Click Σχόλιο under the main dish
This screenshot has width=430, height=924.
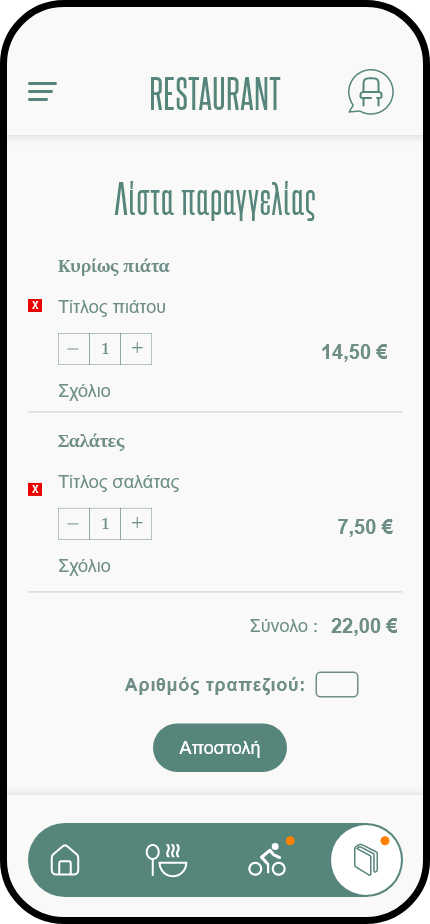84,391
